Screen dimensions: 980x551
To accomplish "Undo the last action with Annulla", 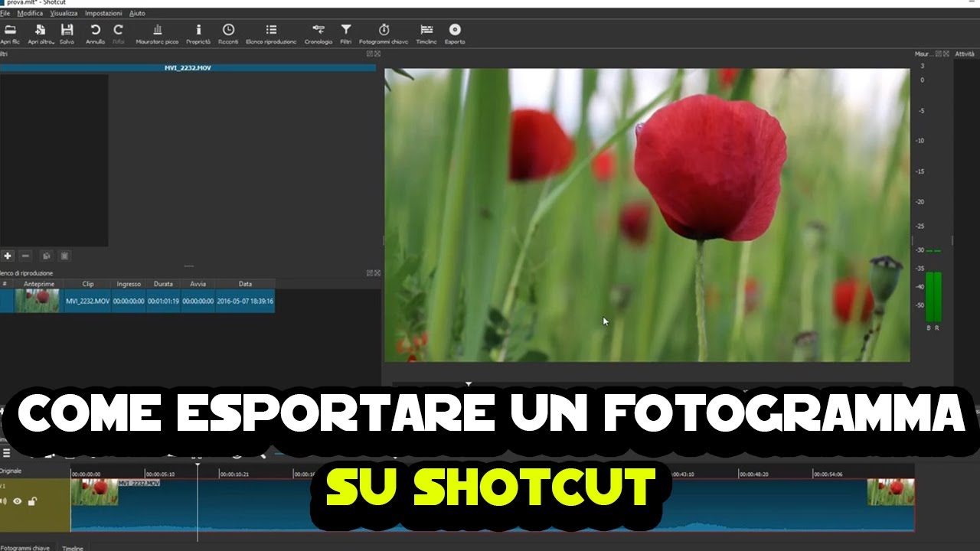I will tap(95, 34).
